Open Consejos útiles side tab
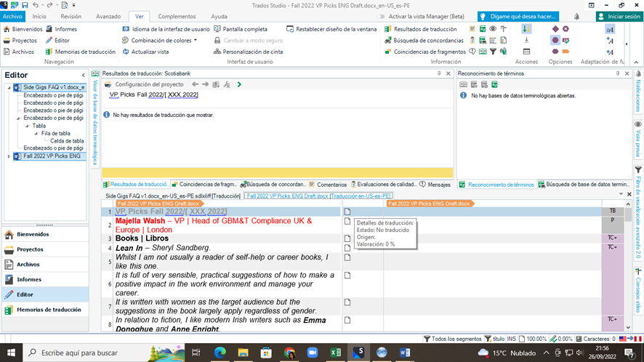The width and height of the screenshot is (644, 362). 638,290
